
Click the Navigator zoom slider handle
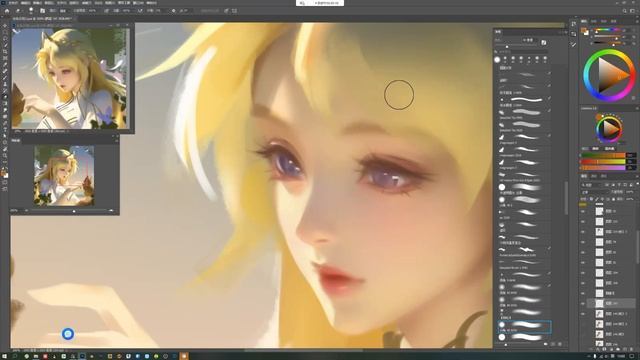[74, 211]
